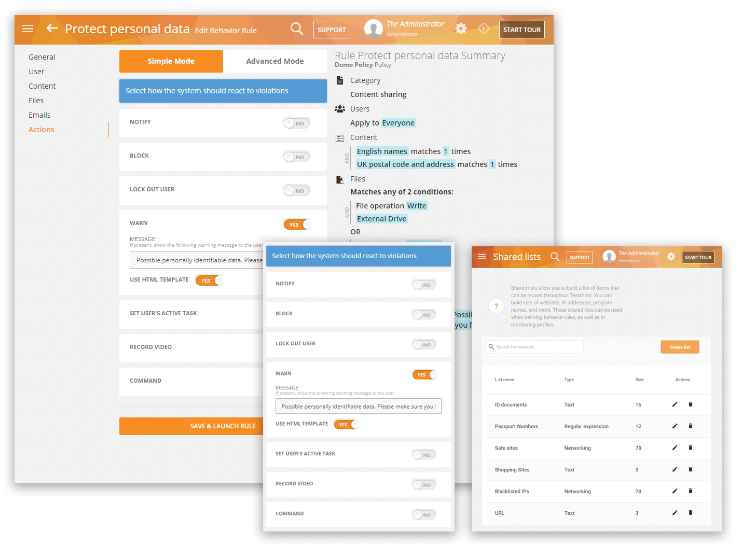Open General section in sidebar

pos(42,57)
